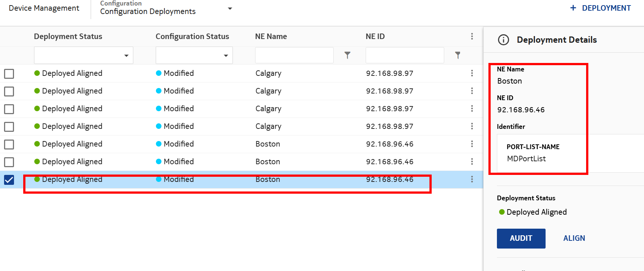Click the ALIGN link
644x271 pixels.
(x=574, y=238)
